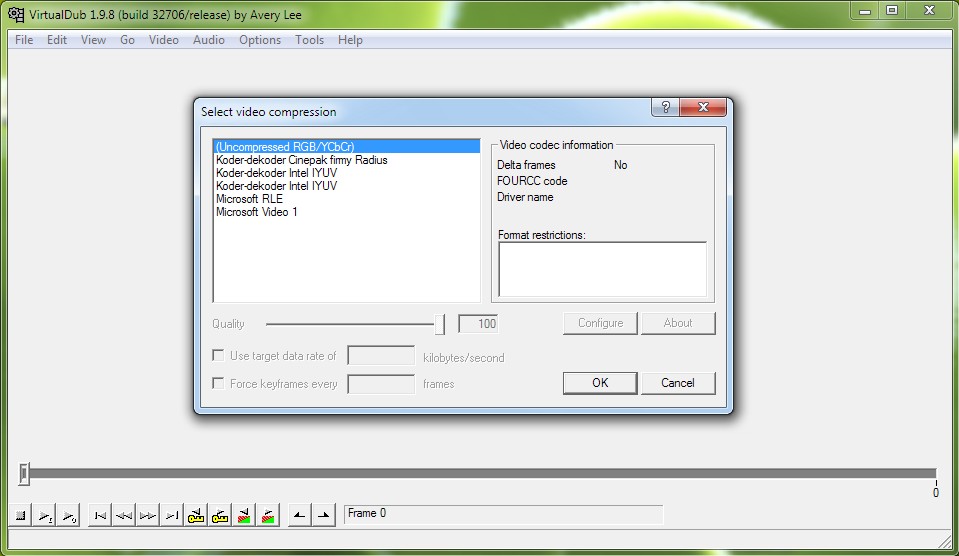Click the Mark out selection end button
Screen dimensions: 959x556
click(324, 516)
